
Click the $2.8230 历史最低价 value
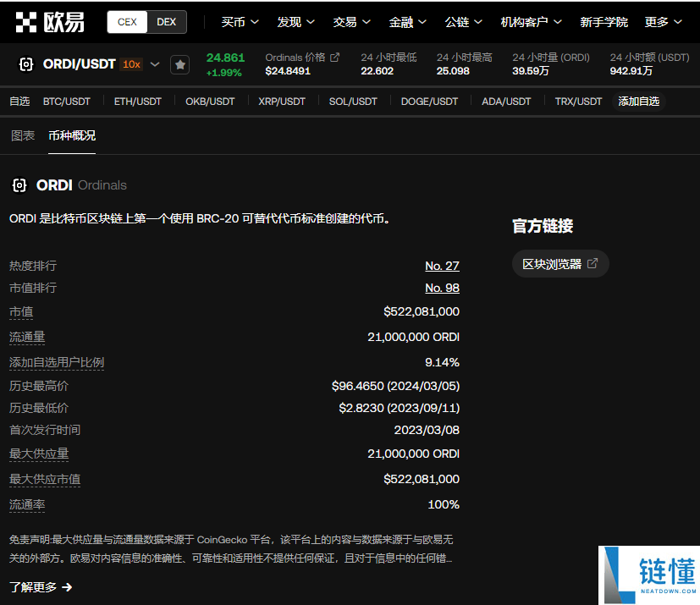400,408
